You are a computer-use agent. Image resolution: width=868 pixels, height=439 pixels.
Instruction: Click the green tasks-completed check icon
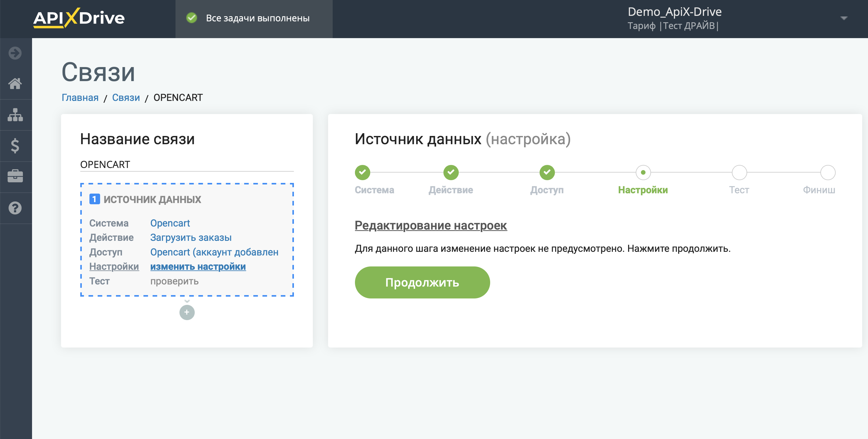click(192, 18)
